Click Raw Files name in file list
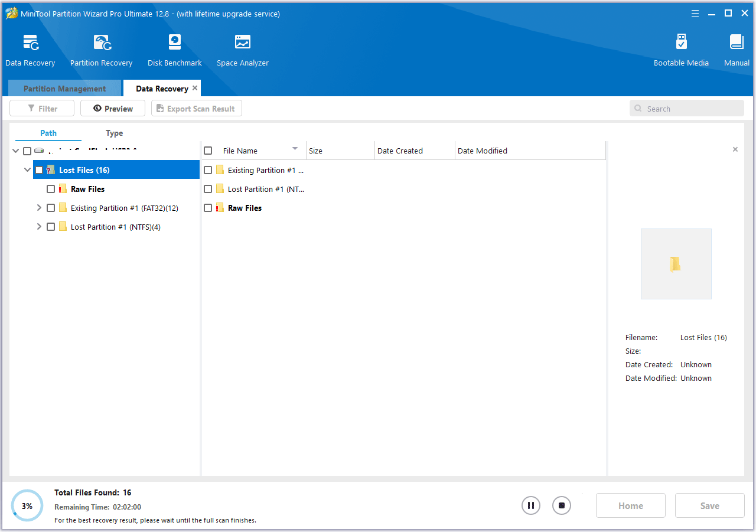 (x=245, y=208)
